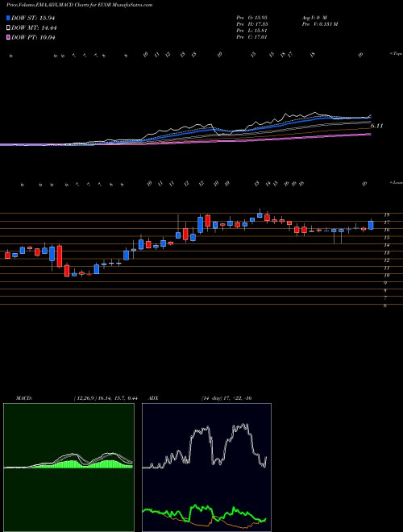Click the MACD panel title label
Screen dimensions: 403x532
click(x=24, y=398)
